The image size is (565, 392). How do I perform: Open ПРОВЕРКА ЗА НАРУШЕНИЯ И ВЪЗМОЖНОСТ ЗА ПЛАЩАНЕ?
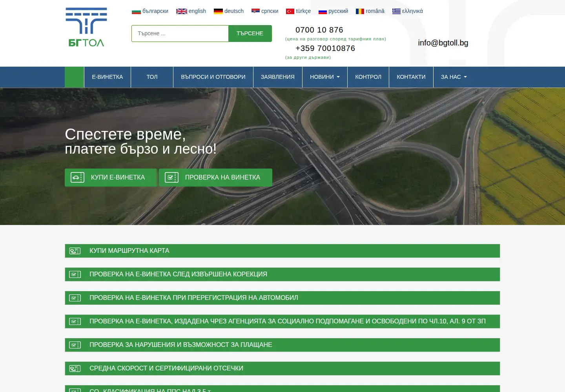282,345
